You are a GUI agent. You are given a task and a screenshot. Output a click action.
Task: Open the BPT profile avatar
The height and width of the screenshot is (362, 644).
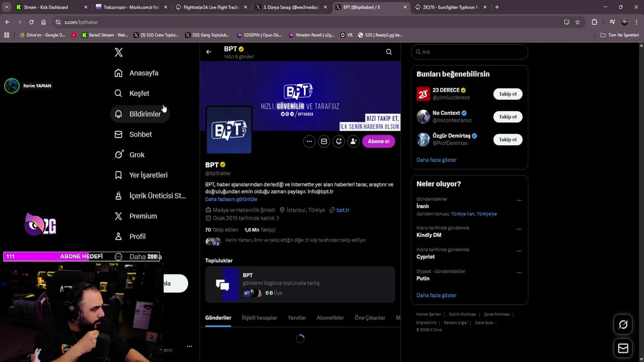[229, 130]
